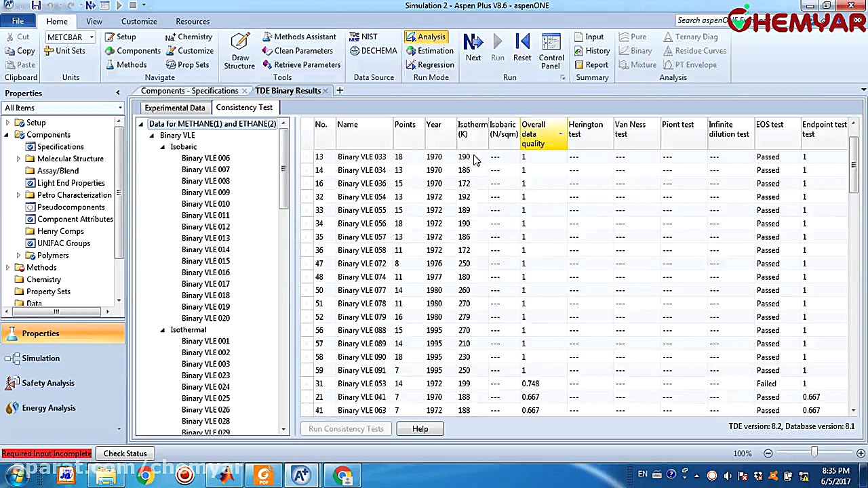Image resolution: width=868 pixels, height=488 pixels.
Task: Adjust the zoom slider handle
Action: click(814, 453)
